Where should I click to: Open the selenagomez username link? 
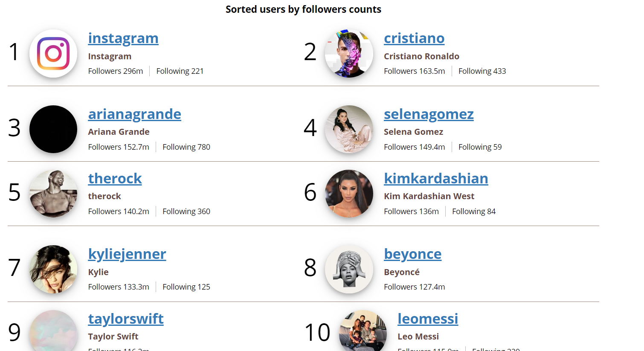point(429,114)
